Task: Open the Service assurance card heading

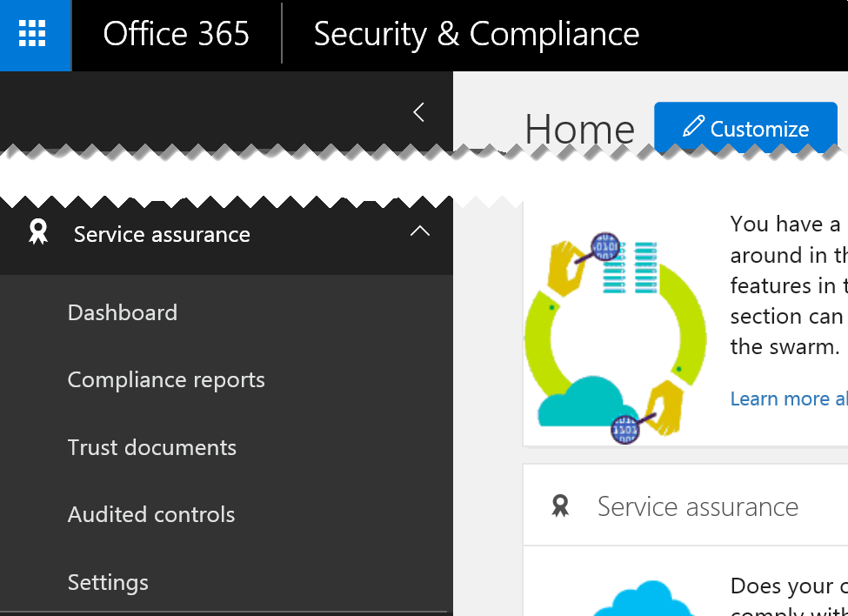Action: point(698,507)
